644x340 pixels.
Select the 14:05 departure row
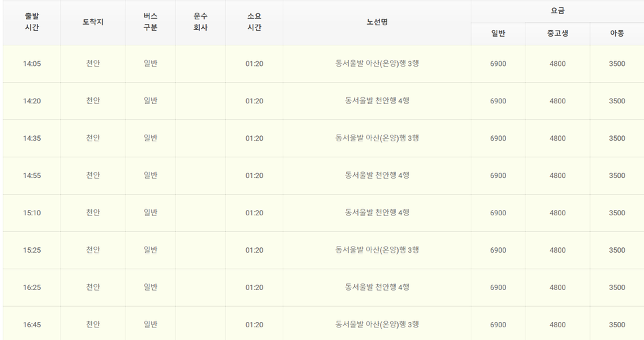coord(323,63)
